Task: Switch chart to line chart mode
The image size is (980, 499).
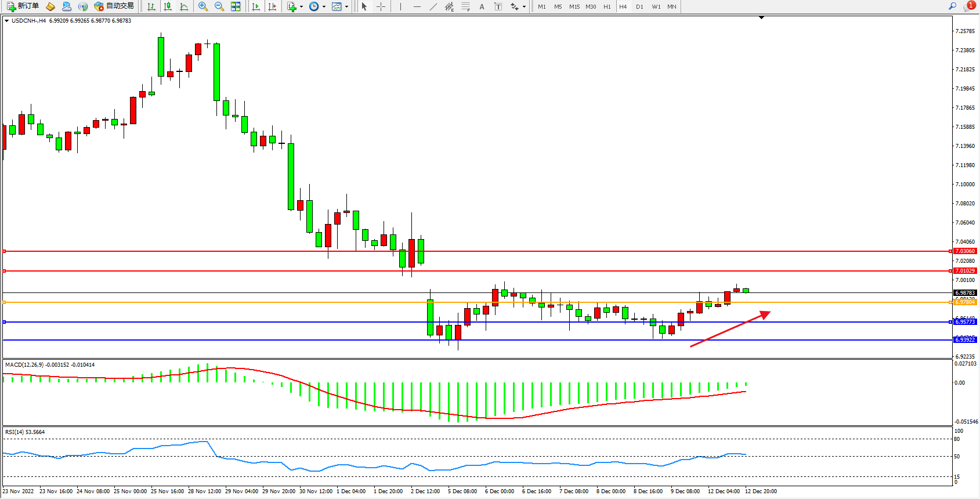Action: (x=184, y=6)
